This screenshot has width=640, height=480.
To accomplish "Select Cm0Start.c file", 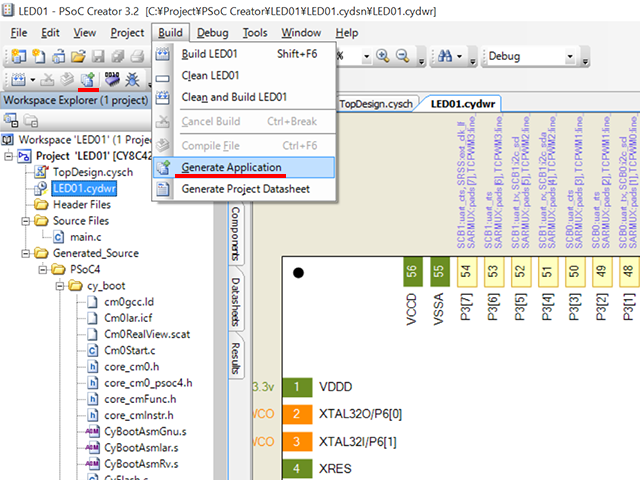I will point(130,351).
